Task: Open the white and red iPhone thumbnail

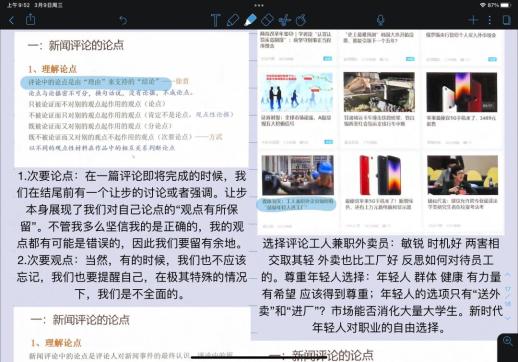Action: (462, 92)
